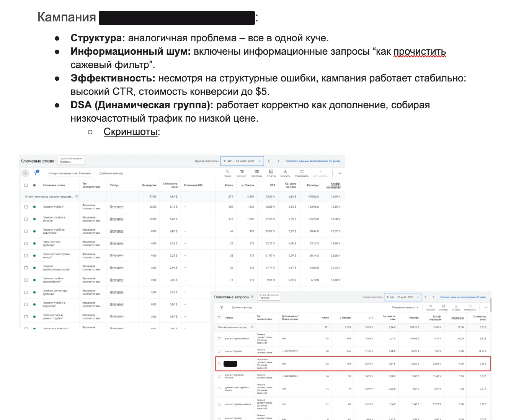Click Развернуть in the Ключевые слова toolbar

tap(302, 173)
